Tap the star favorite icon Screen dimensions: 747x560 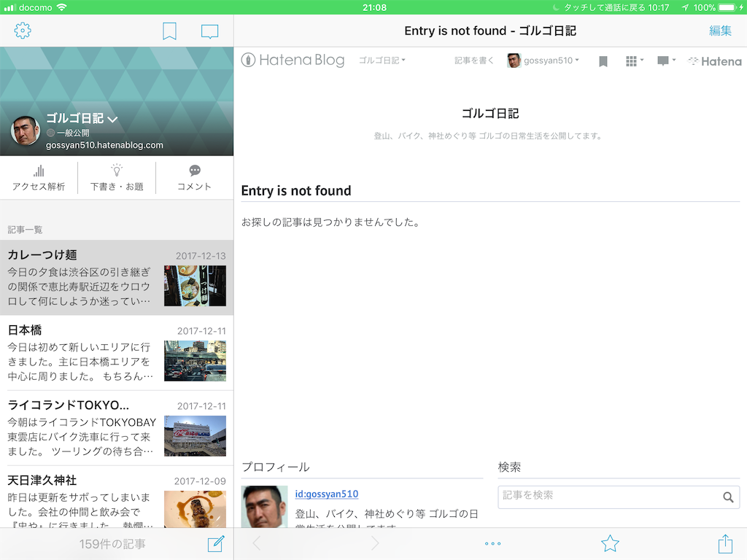pos(610,543)
